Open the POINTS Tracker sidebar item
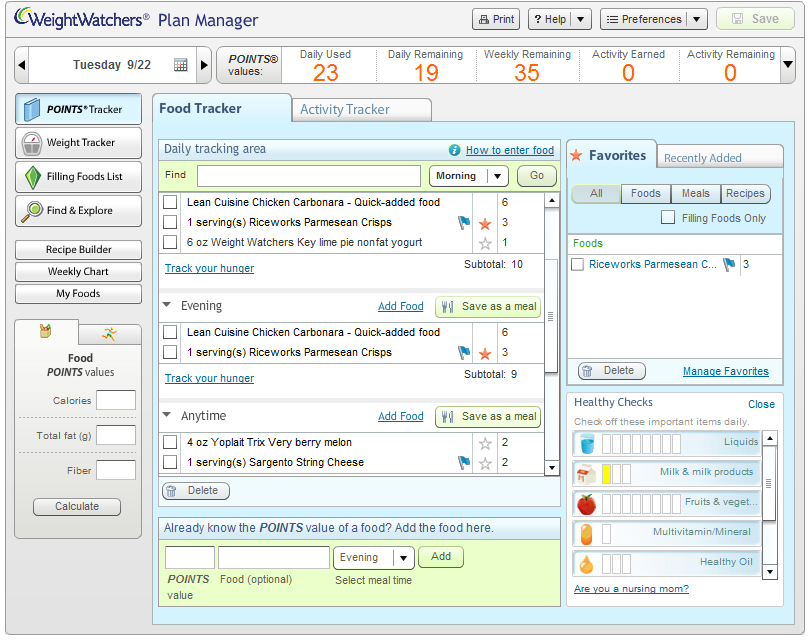 point(78,109)
